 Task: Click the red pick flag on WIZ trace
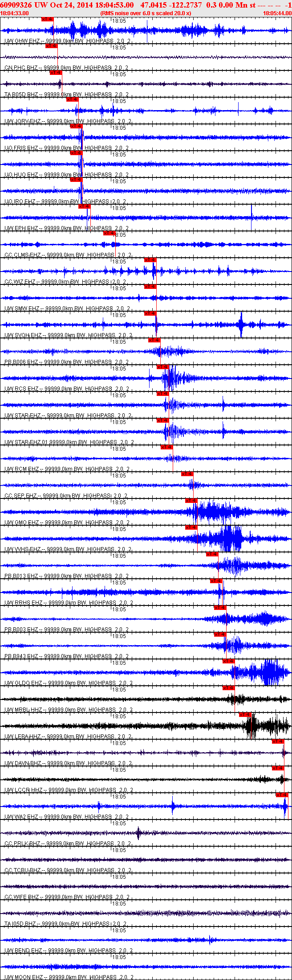[x=150, y=260]
